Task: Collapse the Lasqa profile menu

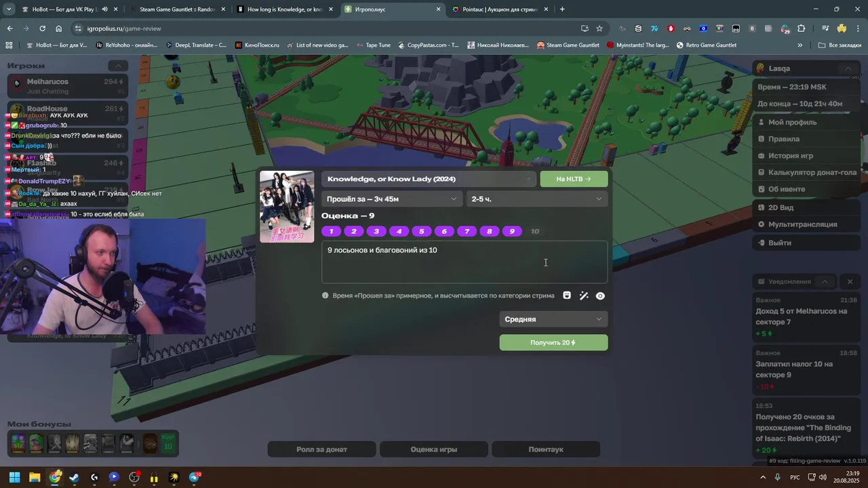Action: point(848,68)
